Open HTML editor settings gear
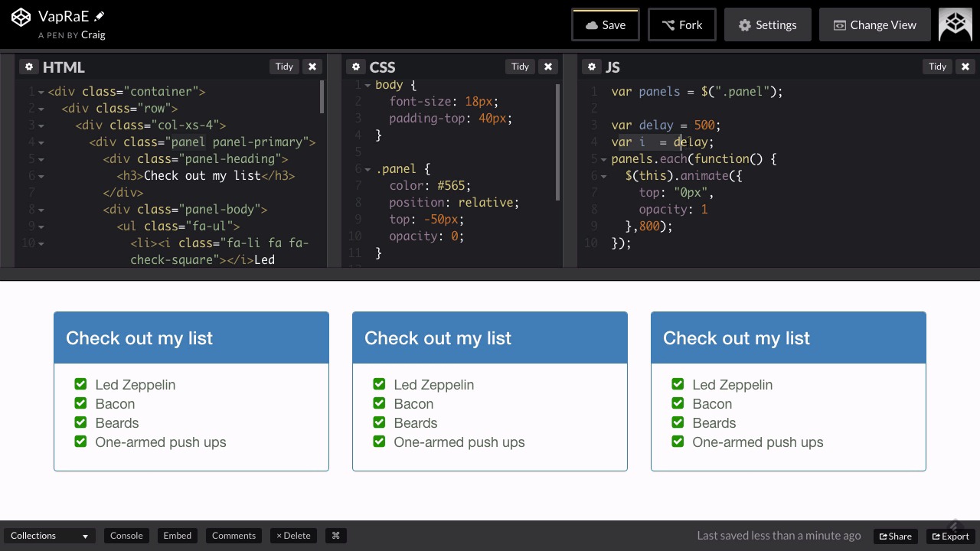The image size is (980, 551). coord(29,67)
